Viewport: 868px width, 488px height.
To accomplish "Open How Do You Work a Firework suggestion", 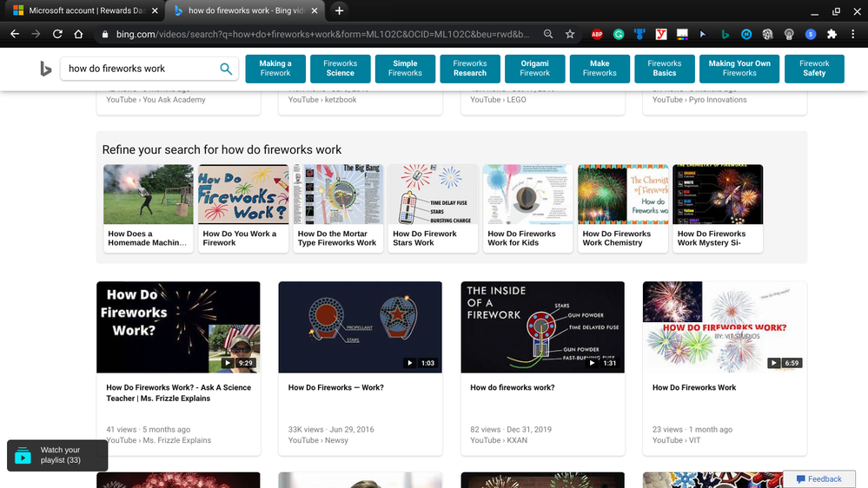I will tap(243, 208).
